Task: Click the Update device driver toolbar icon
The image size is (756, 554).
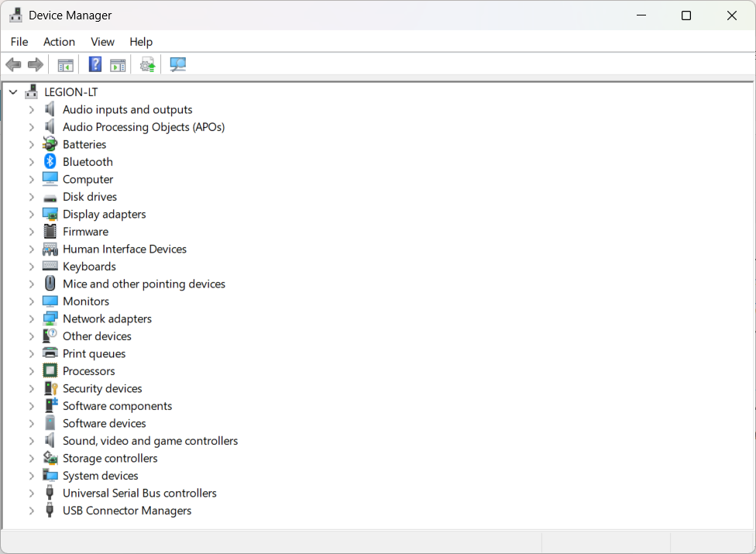Action: 147,64
